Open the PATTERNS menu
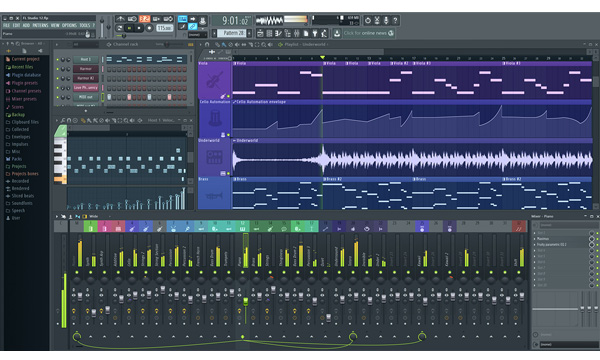Image resolution: width=600 pixels, height=360 pixels. click(40, 25)
